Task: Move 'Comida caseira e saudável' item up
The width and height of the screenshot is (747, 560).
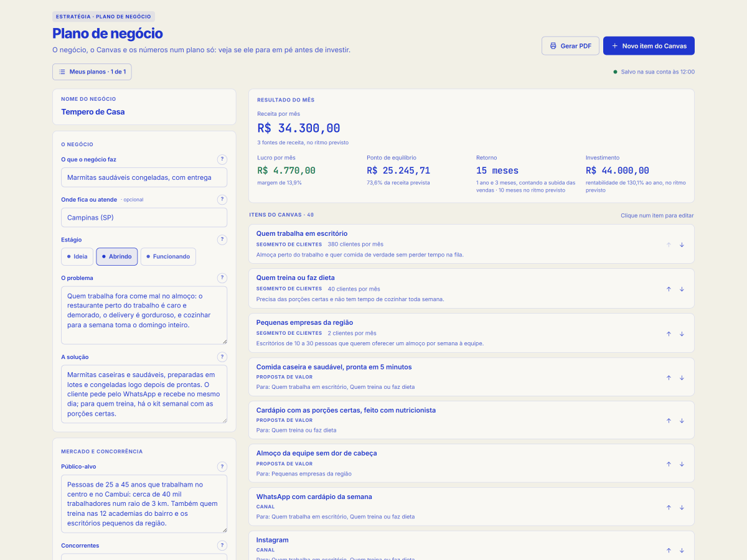Action: click(669, 378)
